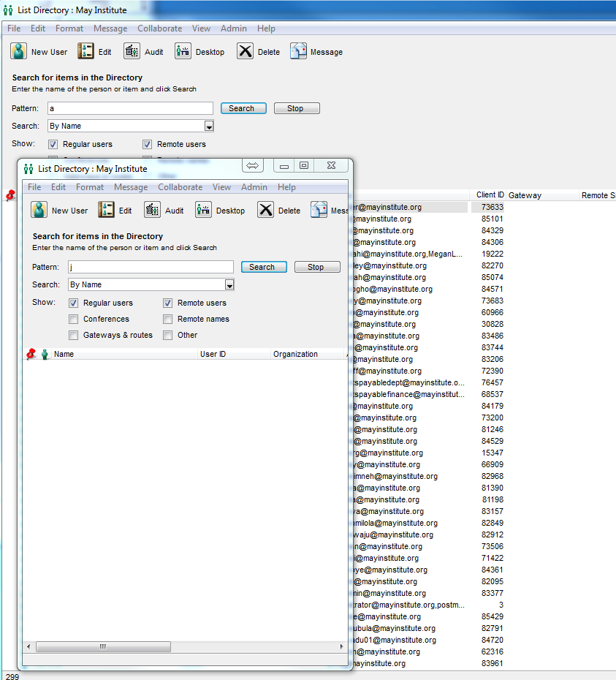Click New User icon in back window

19,51
